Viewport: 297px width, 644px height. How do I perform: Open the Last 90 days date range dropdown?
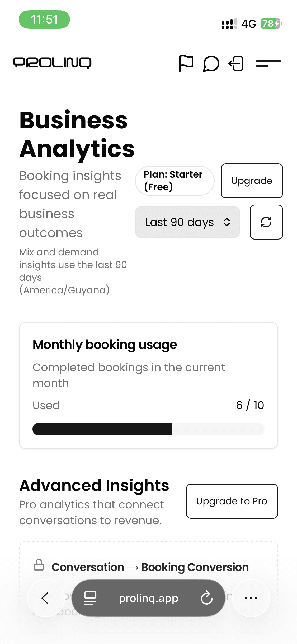pyautogui.click(x=187, y=222)
